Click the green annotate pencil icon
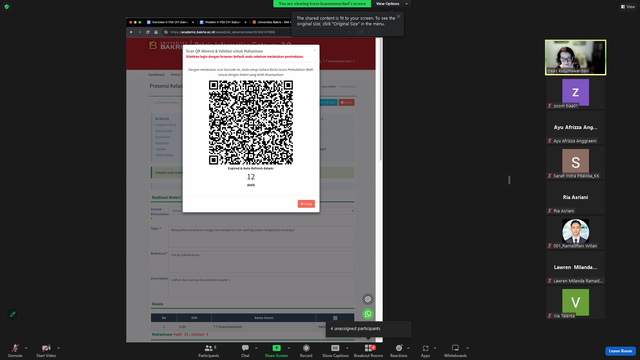 [x=13, y=314]
